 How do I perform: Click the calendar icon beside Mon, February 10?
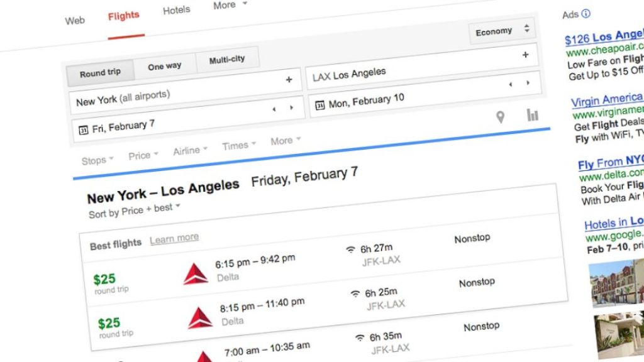(x=321, y=106)
